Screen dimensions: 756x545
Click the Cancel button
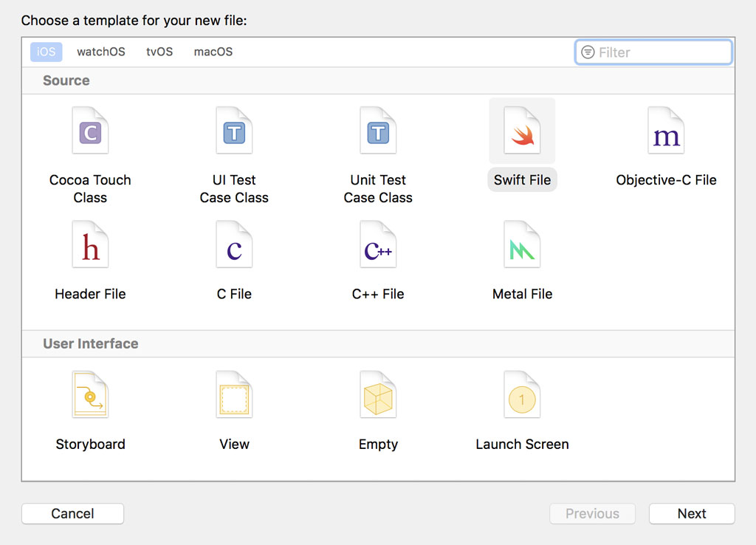72,513
